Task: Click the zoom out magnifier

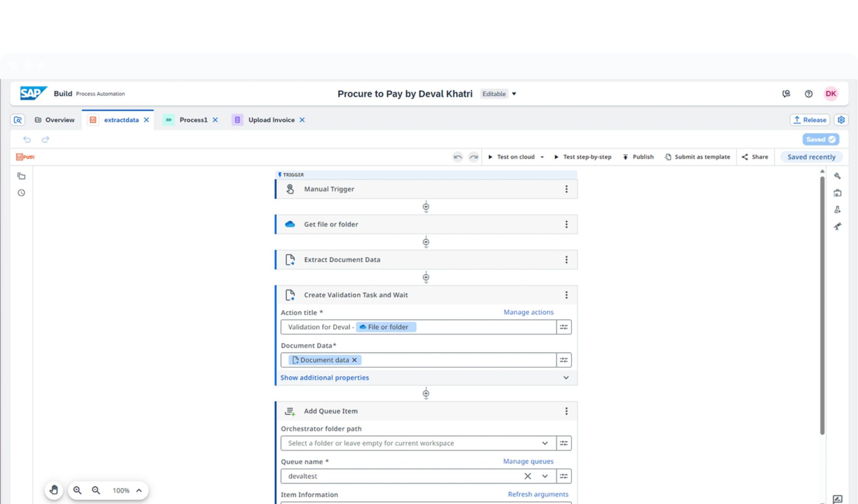Action: click(x=96, y=490)
